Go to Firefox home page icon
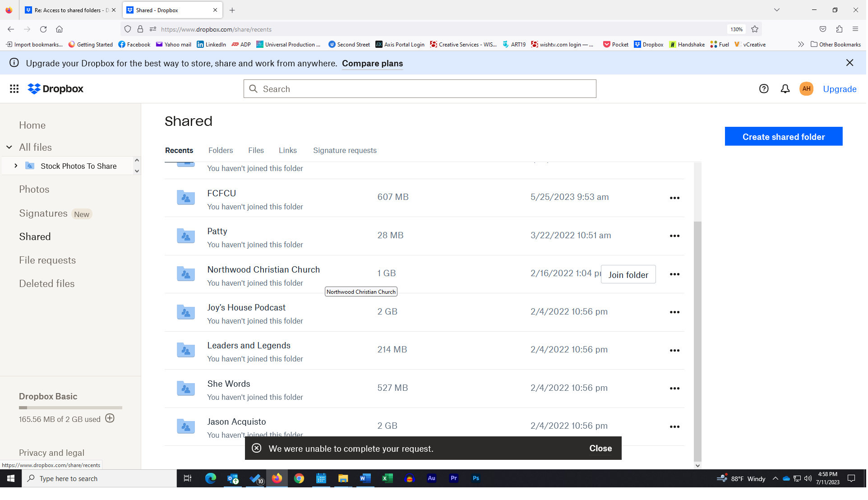This screenshot has height=500, width=868. (x=59, y=29)
